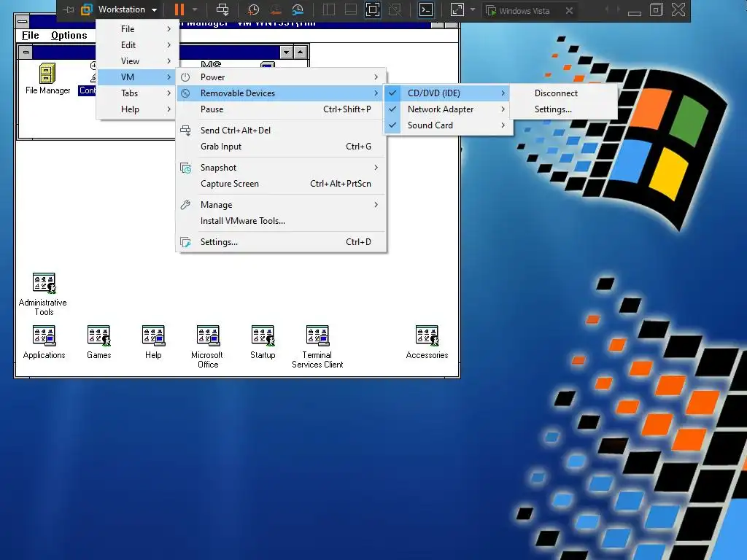This screenshot has width=747, height=560.
Task: Open the Edit submenu
Action: point(138,45)
